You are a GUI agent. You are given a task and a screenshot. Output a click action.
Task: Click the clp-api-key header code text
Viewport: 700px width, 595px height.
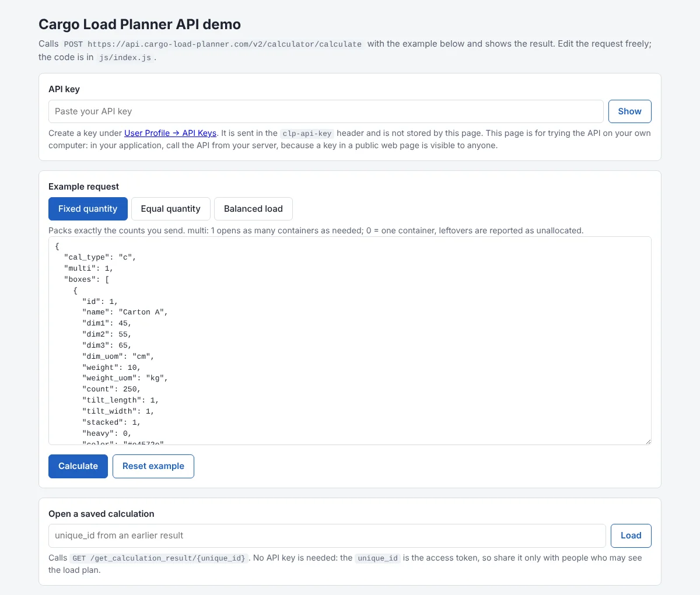pos(307,134)
